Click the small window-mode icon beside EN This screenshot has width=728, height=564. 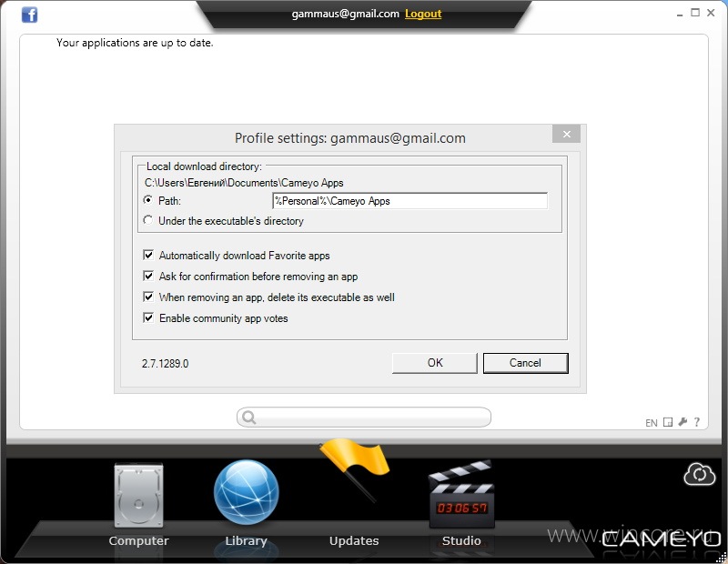(668, 422)
